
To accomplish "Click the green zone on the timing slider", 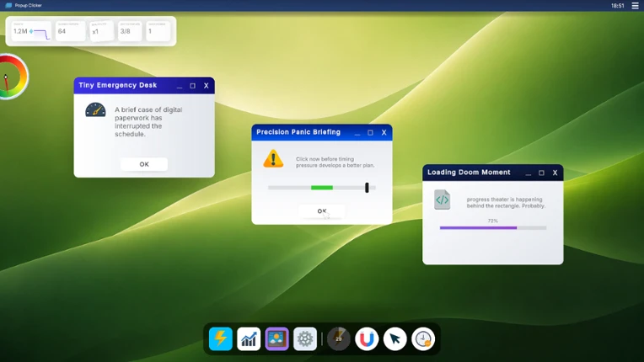I will tap(322, 188).
